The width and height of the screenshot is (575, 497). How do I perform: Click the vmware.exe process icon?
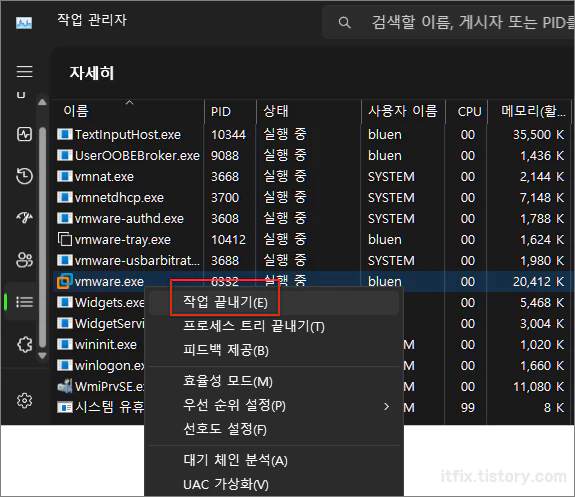[x=65, y=281]
